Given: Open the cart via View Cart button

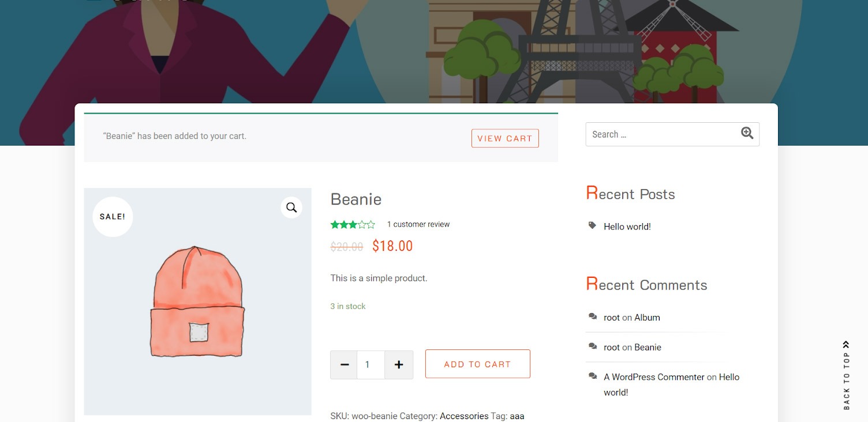Looking at the screenshot, I should 505,138.
